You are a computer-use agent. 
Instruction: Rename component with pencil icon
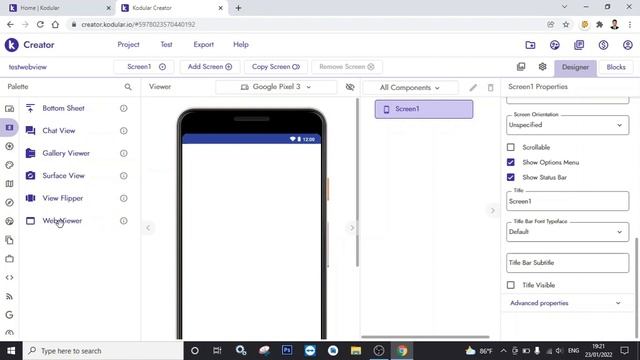[x=473, y=87]
